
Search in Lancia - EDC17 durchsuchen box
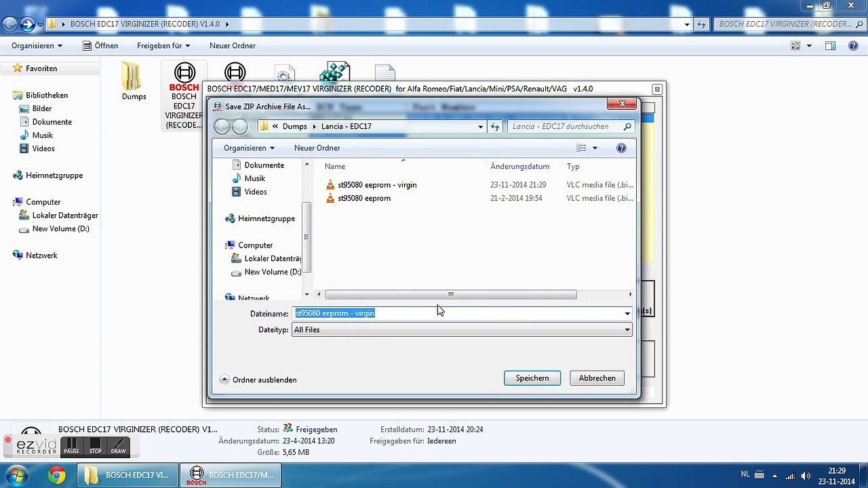point(571,127)
